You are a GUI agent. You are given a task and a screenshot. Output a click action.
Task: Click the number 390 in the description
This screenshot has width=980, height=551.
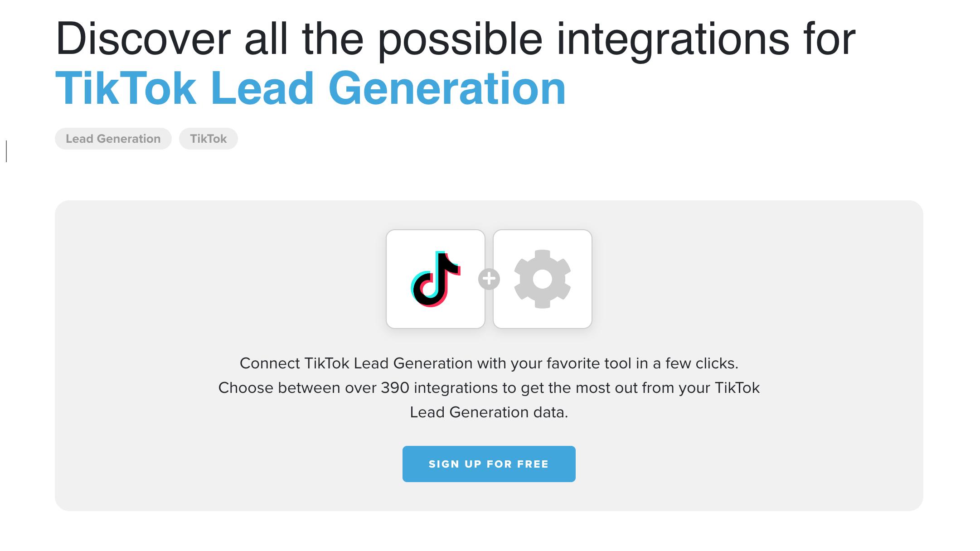tap(395, 388)
